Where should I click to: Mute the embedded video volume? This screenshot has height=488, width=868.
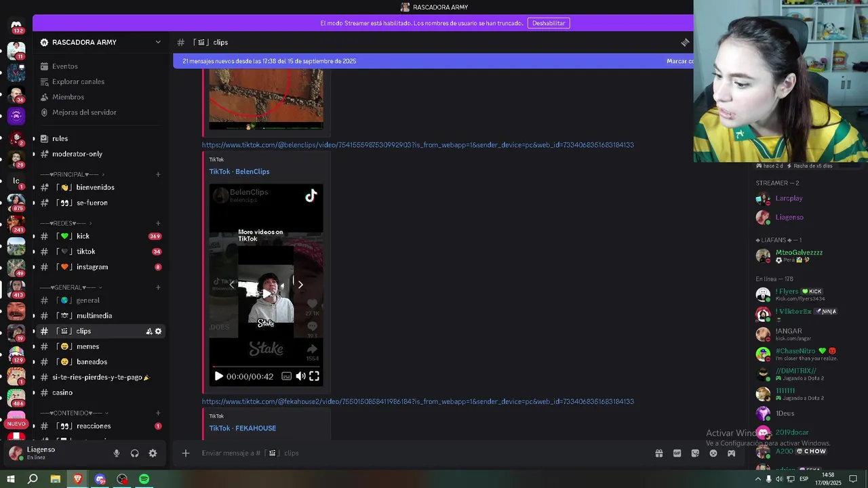pyautogui.click(x=300, y=376)
